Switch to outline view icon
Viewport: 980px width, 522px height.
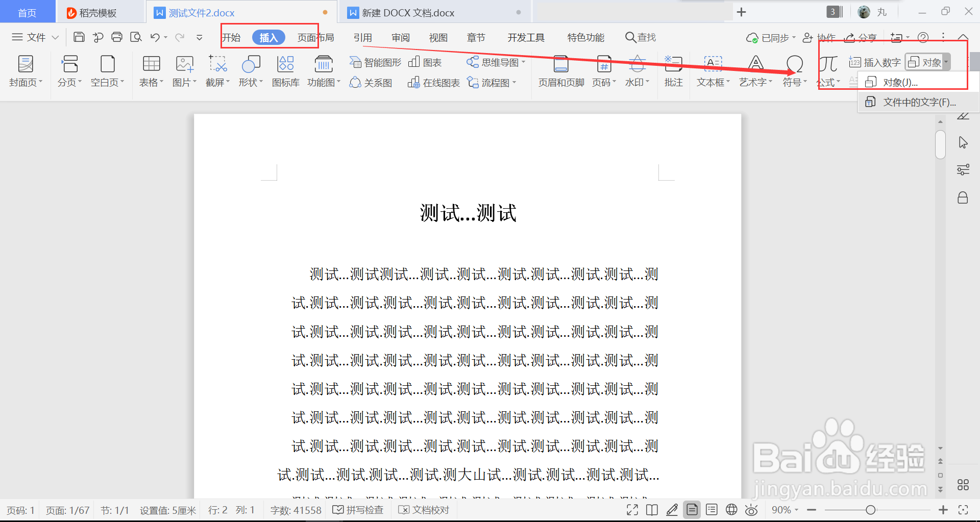pos(712,510)
